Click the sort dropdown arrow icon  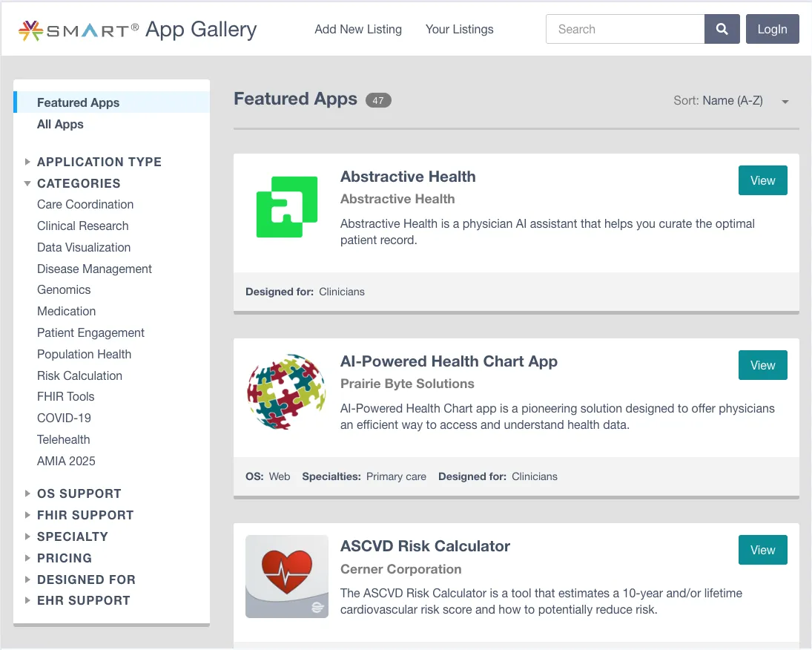coord(784,101)
